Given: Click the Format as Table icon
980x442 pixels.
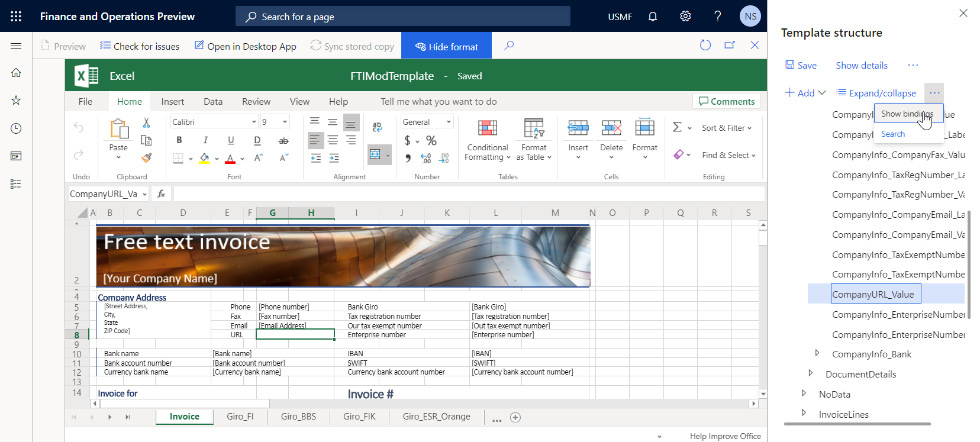Looking at the screenshot, I should (x=534, y=128).
